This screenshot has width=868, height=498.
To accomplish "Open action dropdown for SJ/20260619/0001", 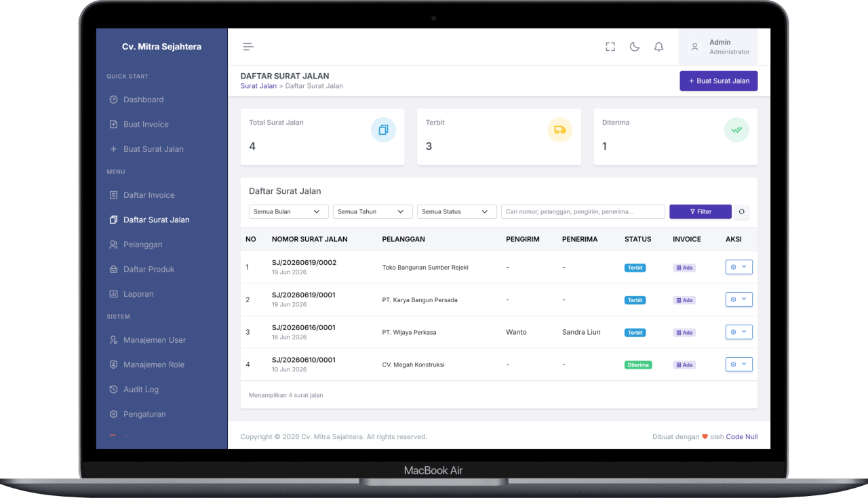I will tap(739, 299).
